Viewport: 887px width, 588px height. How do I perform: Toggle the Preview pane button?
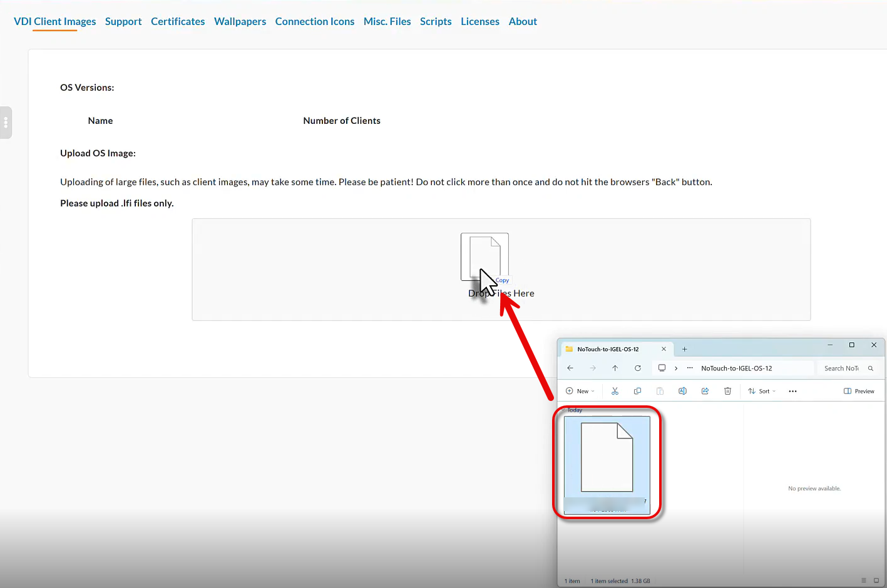[x=859, y=391]
